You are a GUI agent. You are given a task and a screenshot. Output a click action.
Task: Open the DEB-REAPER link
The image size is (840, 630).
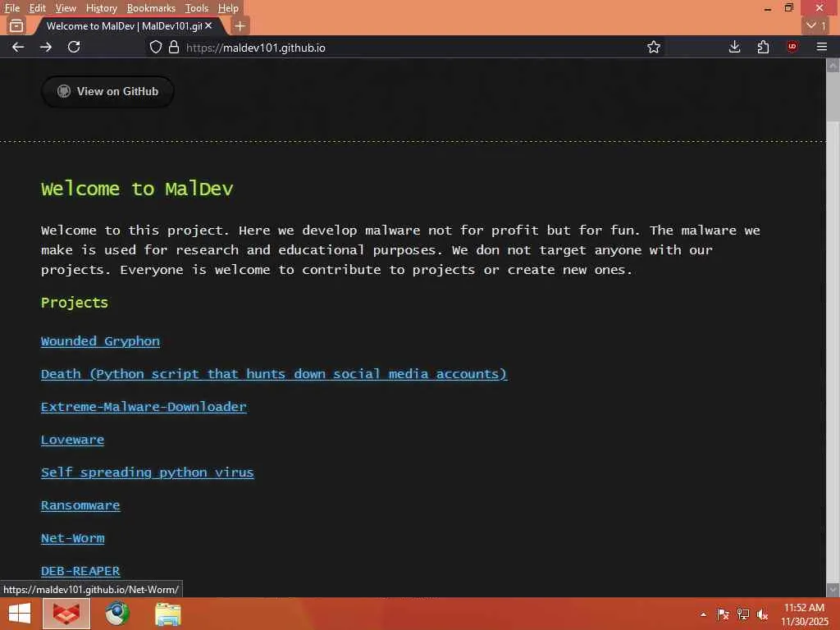pos(80,571)
